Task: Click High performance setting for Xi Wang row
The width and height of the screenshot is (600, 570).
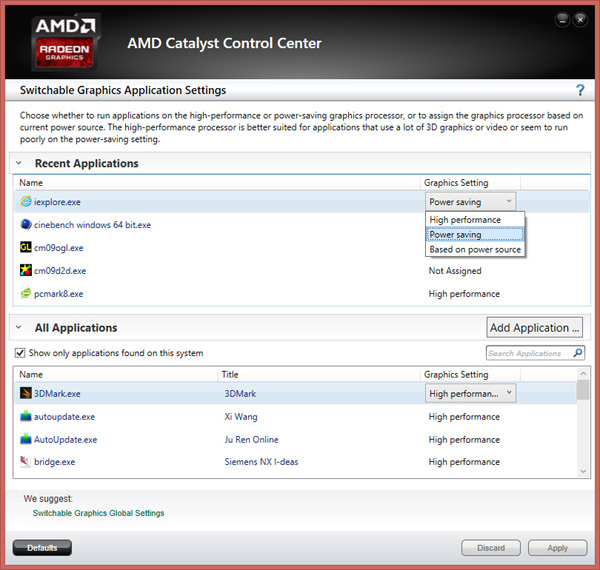Action: tap(464, 417)
